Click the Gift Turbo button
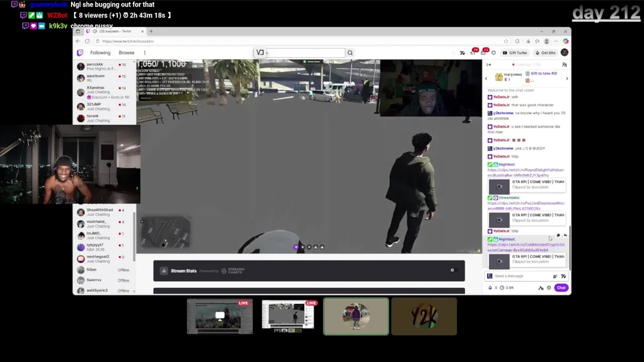The image size is (644, 362). pyautogui.click(x=515, y=53)
